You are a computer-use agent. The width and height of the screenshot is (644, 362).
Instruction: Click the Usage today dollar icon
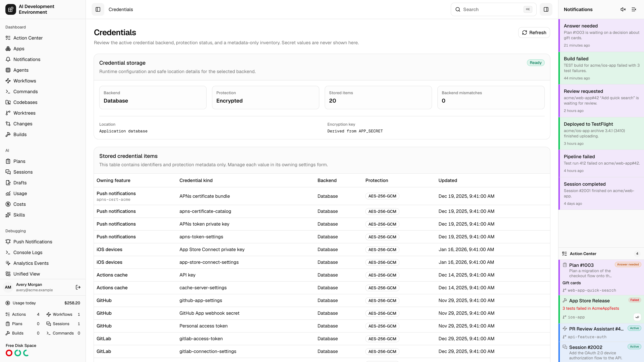click(x=8, y=303)
